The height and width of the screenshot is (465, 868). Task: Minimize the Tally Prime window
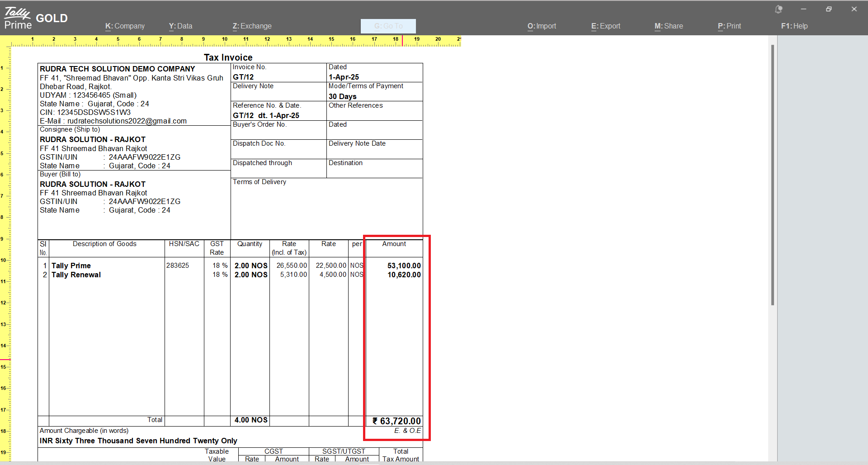coord(803,9)
